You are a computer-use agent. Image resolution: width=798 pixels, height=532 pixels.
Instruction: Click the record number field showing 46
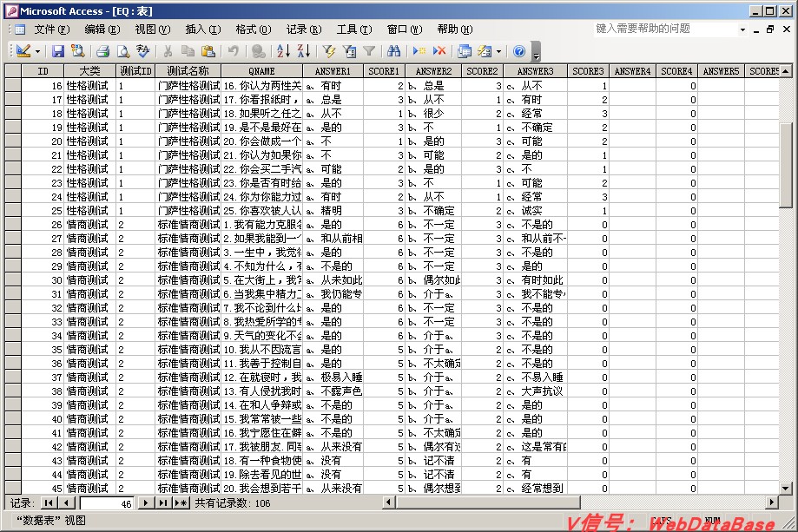[x=106, y=503]
